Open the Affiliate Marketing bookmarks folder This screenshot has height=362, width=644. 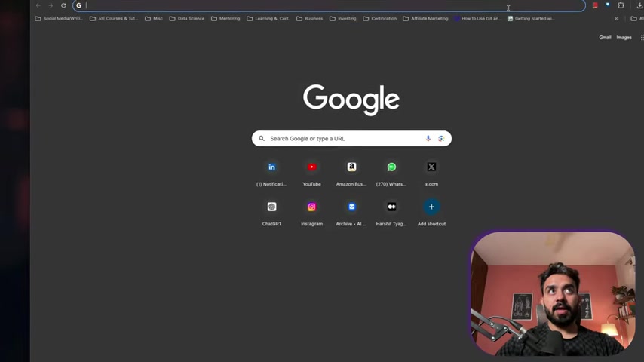click(x=425, y=19)
